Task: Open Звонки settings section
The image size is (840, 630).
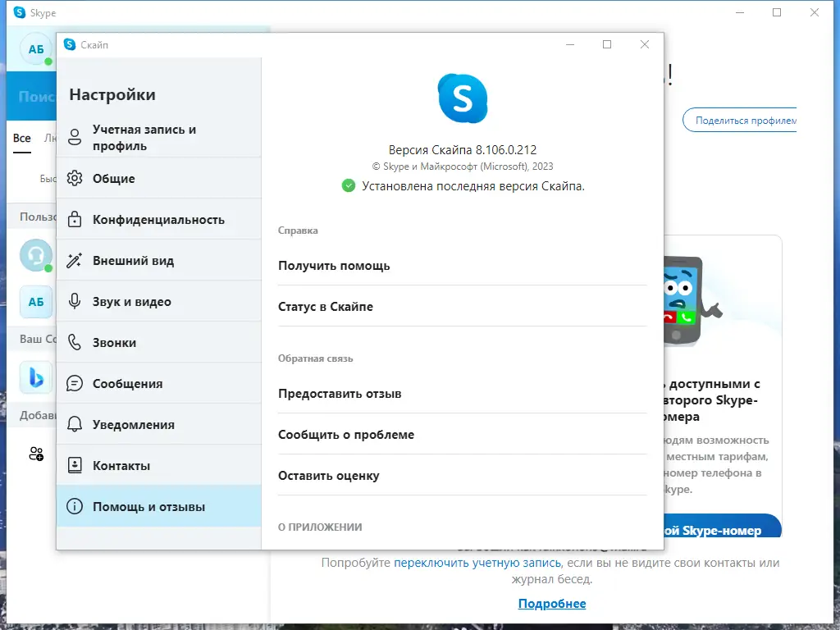Action: pyautogui.click(x=158, y=343)
